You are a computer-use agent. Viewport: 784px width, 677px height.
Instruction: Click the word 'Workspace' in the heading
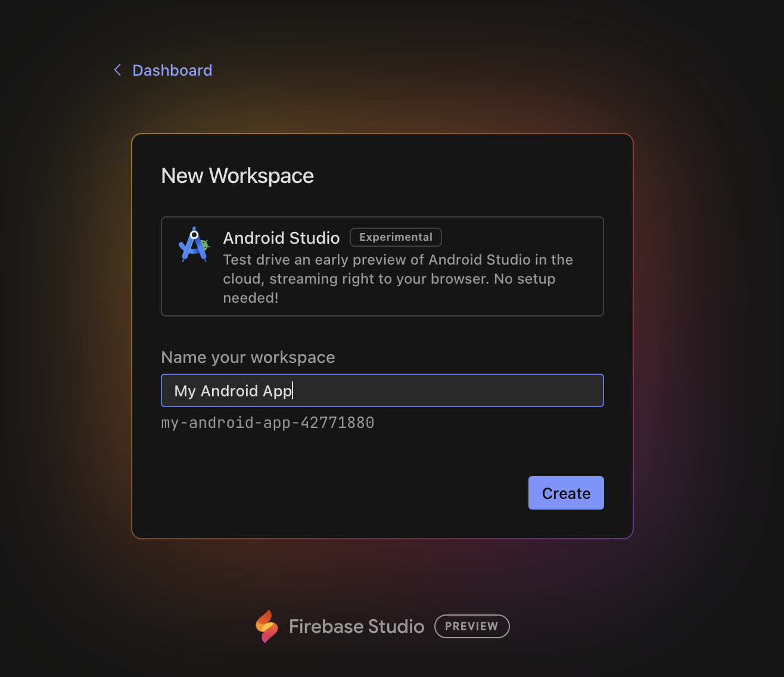click(261, 176)
